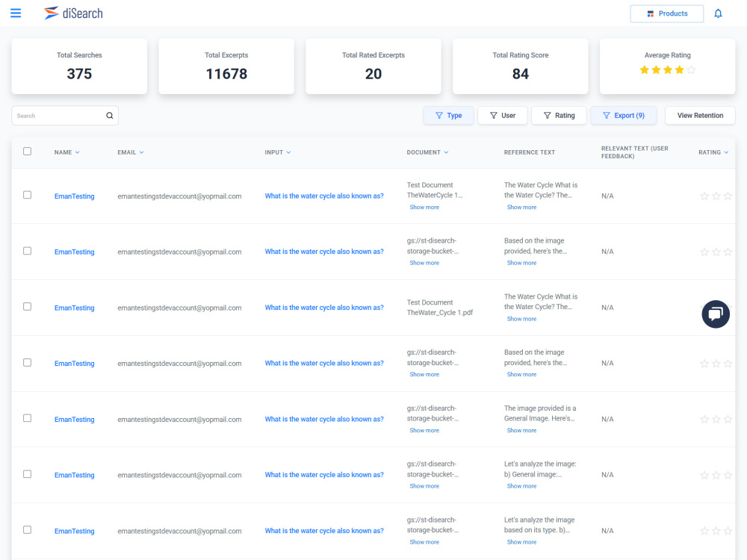Rate second row with the first star

[x=704, y=252]
